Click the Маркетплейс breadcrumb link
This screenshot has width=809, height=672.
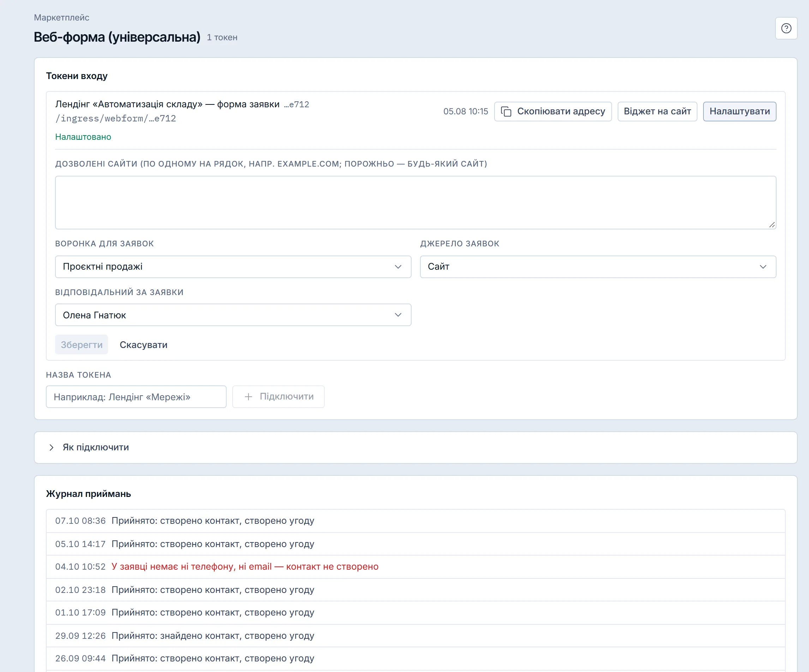pyautogui.click(x=61, y=17)
